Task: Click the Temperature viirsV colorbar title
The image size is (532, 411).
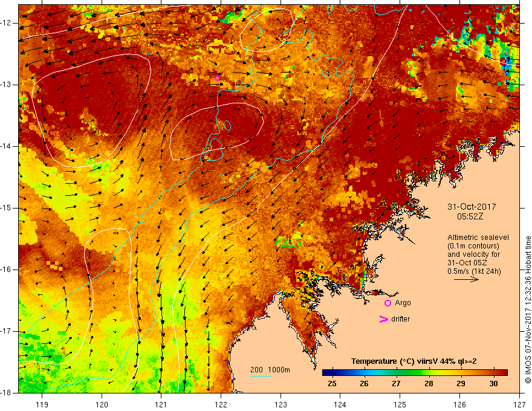Action: [x=414, y=361]
